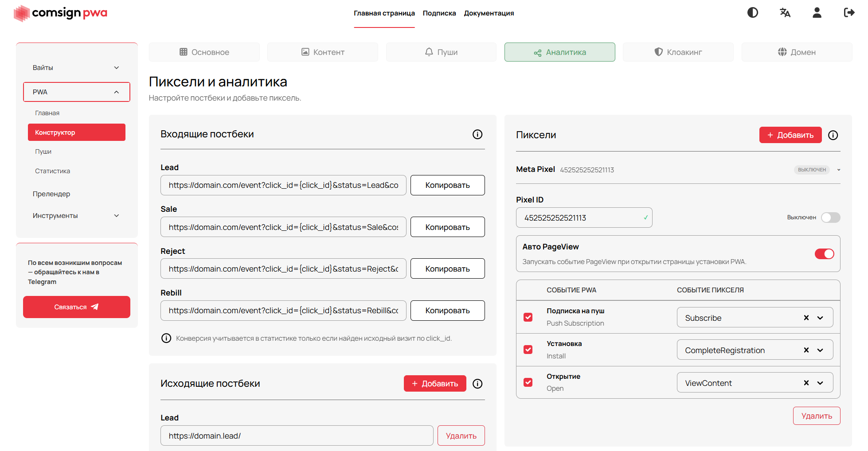Expand the Инструменты sidebar section
This screenshot has height=451, width=868.
(76, 216)
